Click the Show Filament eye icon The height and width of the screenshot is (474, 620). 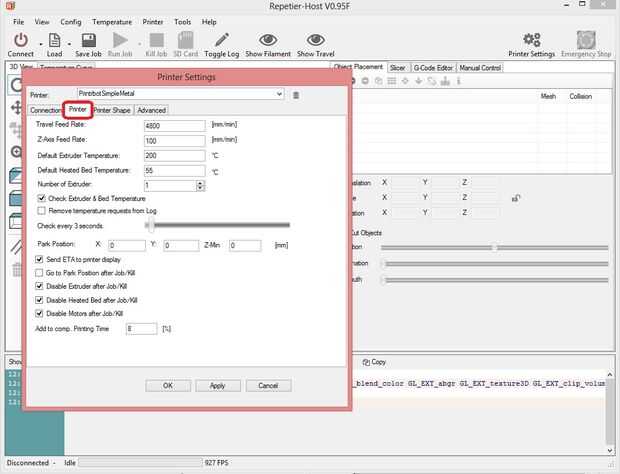(268, 40)
